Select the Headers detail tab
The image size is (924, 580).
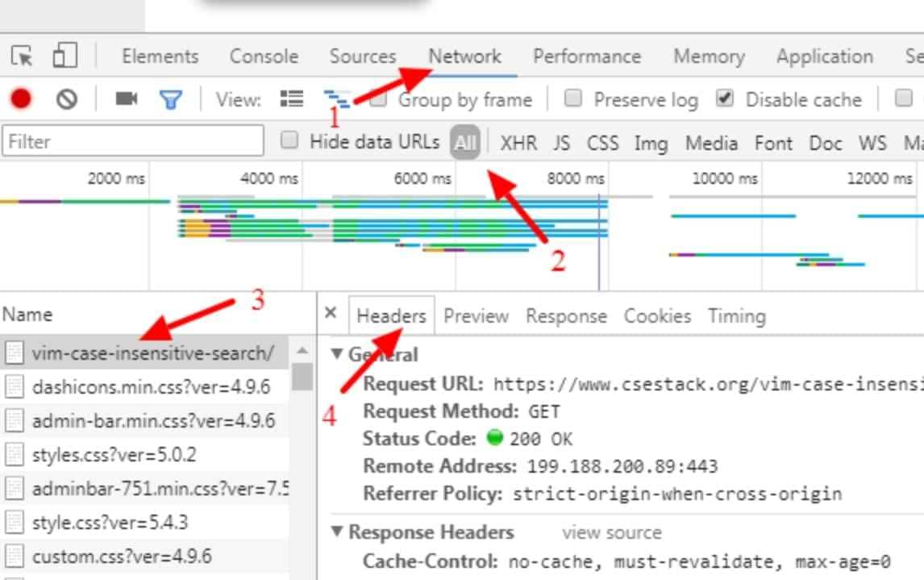point(391,316)
